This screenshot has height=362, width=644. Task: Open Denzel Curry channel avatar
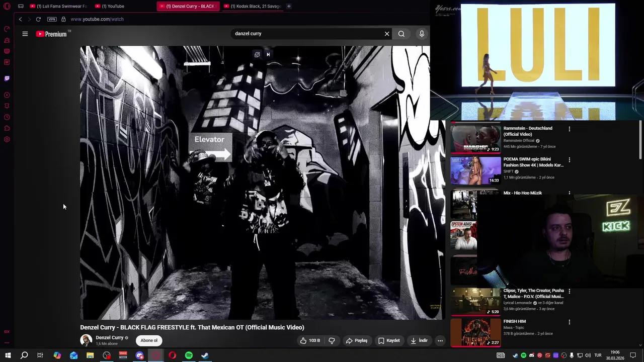click(x=87, y=340)
